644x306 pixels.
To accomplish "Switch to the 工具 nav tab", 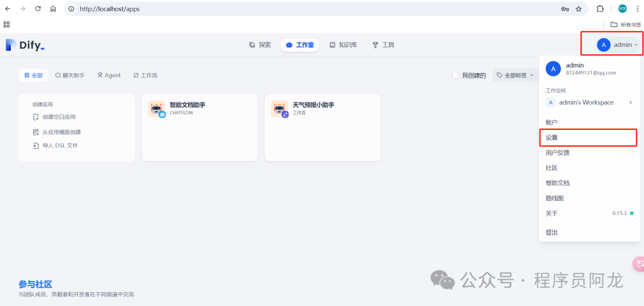I will (383, 45).
